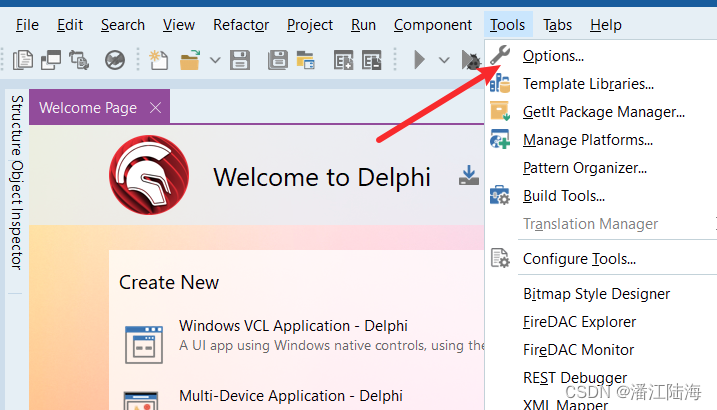717x410 pixels.
Task: Click the Toggle Form/Unit toolbar icon
Action: click(x=79, y=60)
